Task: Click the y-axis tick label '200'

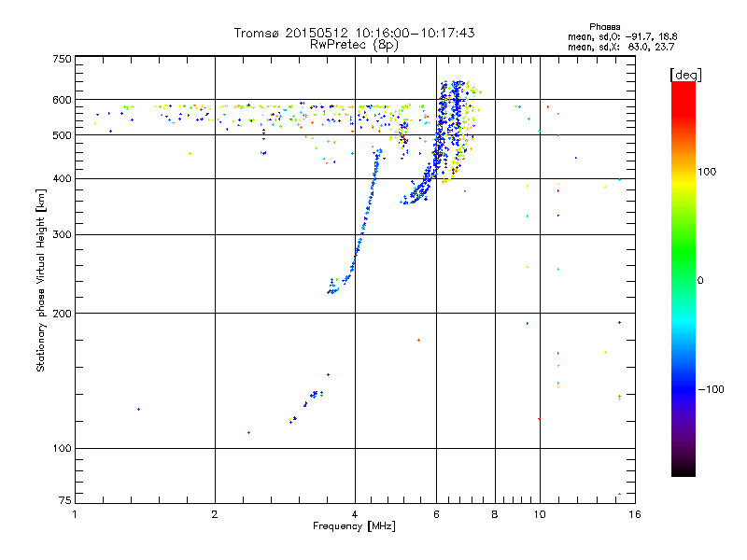Action: (x=62, y=314)
